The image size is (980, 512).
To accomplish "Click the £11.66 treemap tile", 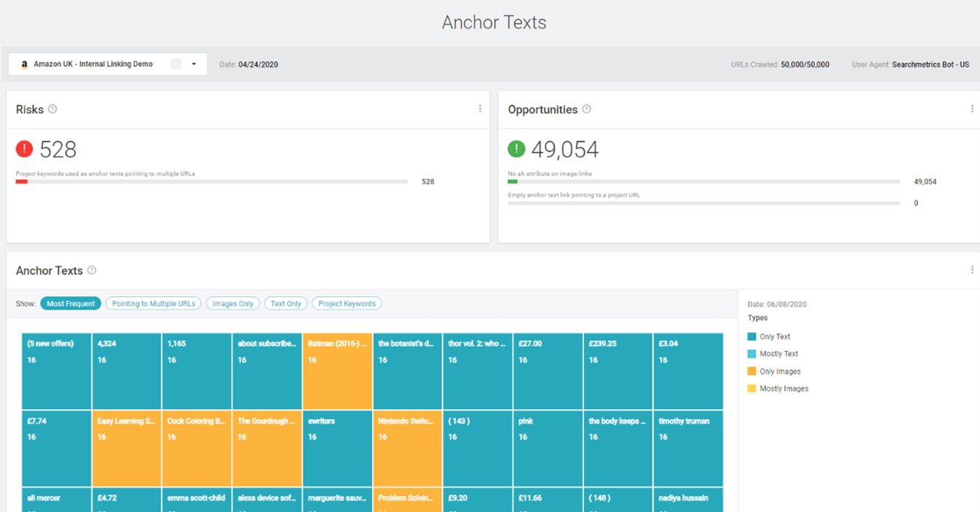I will pos(548,500).
